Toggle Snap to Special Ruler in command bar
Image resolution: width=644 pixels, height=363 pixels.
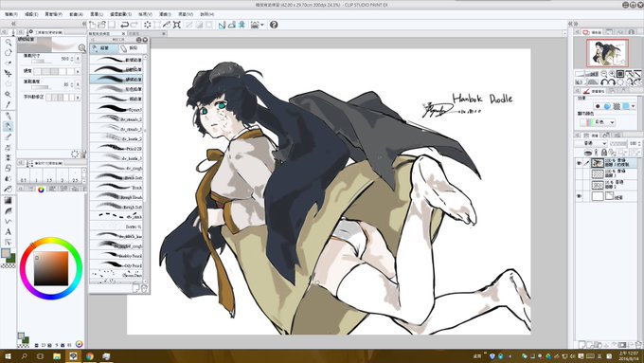coord(232,25)
